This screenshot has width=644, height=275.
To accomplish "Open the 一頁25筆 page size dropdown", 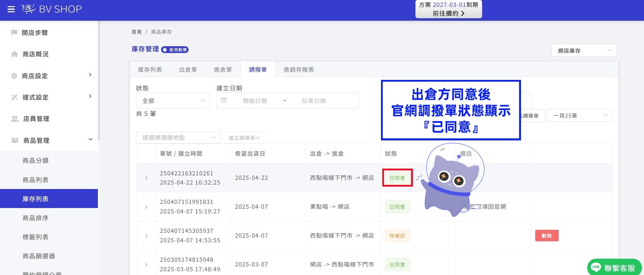I will (x=579, y=115).
